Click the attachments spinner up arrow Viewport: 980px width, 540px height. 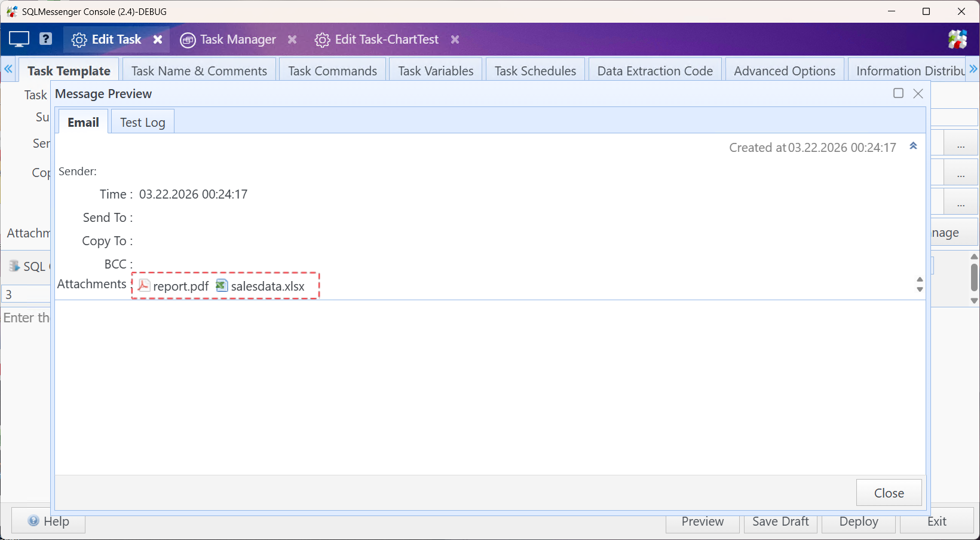(x=920, y=280)
